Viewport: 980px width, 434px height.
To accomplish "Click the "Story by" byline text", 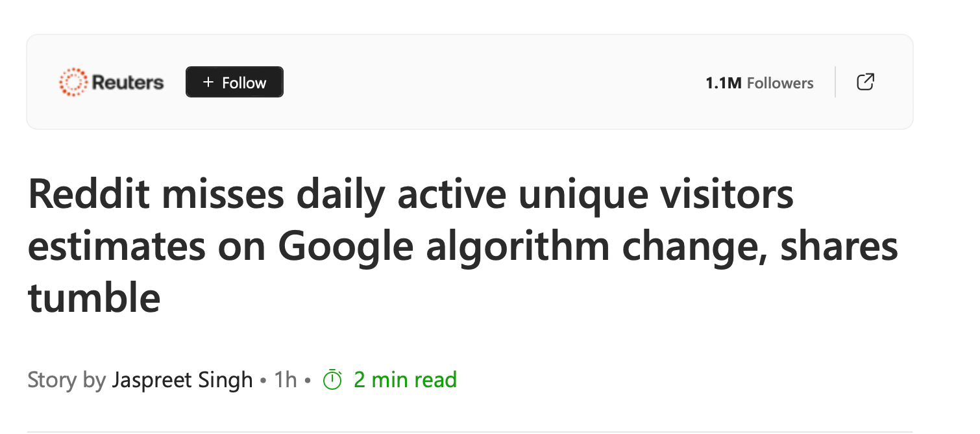I will [66, 380].
